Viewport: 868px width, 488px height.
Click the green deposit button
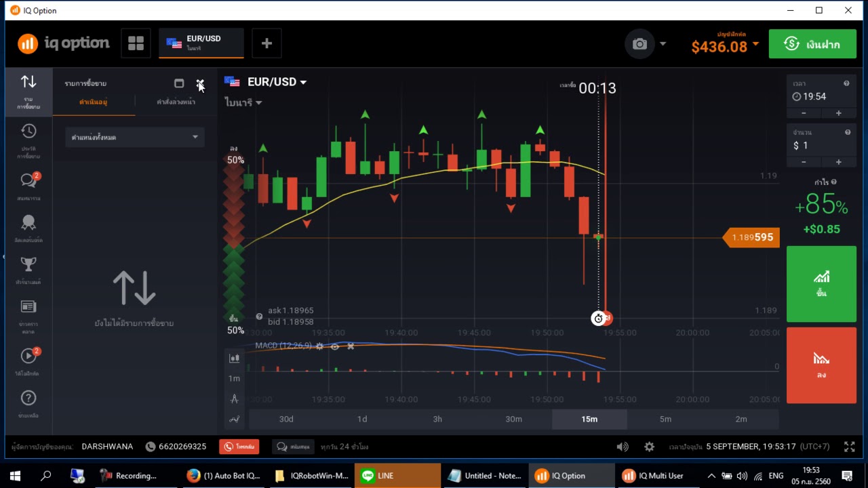coord(813,44)
